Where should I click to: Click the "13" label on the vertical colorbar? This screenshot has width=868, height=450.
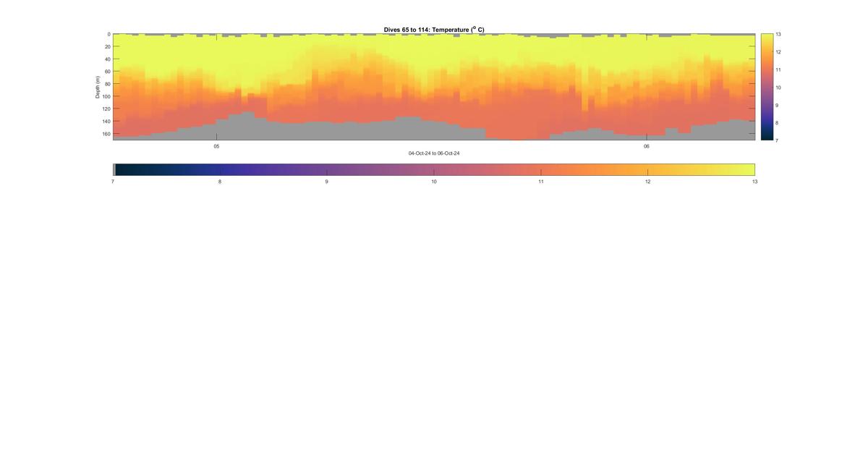click(778, 34)
